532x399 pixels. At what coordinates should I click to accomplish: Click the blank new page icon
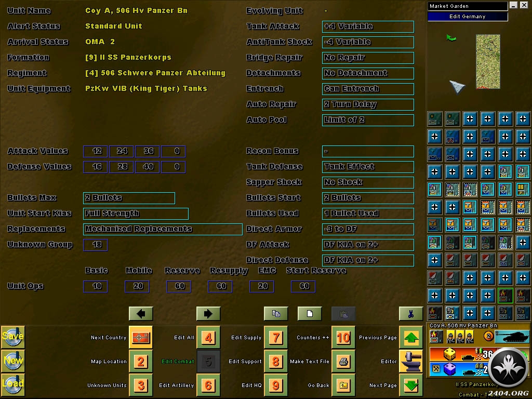(x=310, y=314)
